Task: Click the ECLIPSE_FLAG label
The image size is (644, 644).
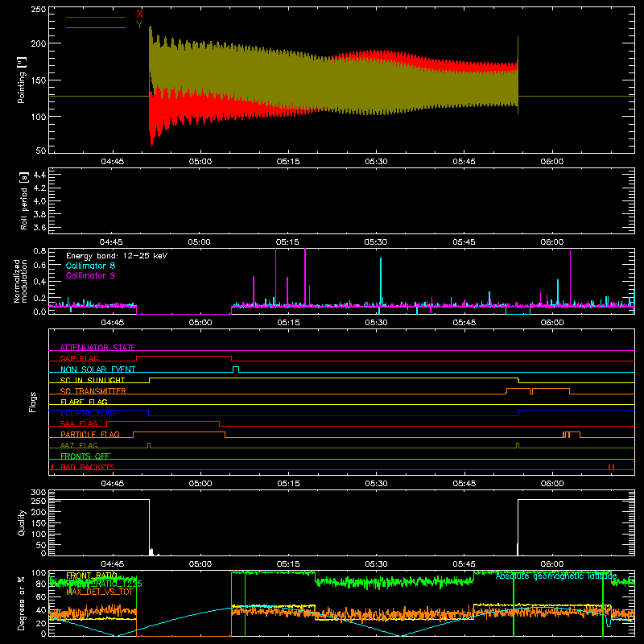Action: (88, 413)
